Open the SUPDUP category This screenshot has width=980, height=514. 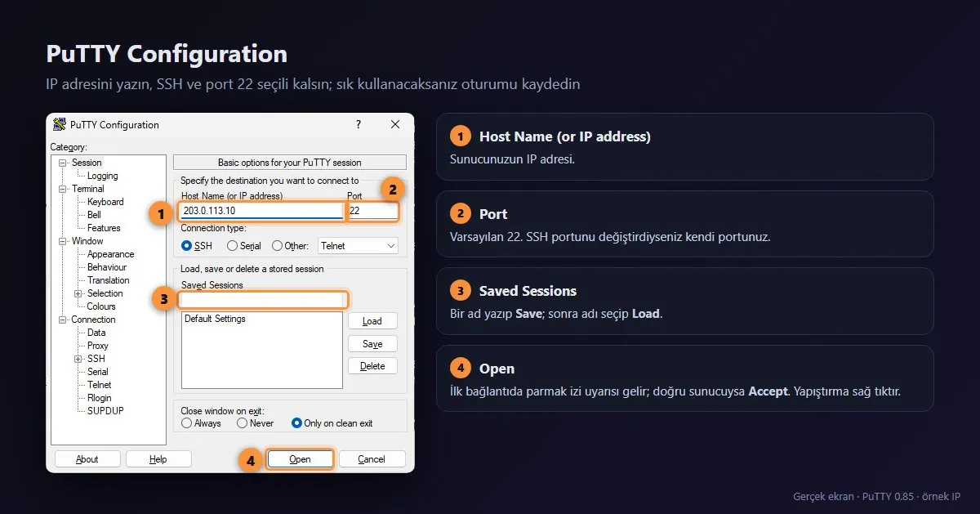coord(105,411)
